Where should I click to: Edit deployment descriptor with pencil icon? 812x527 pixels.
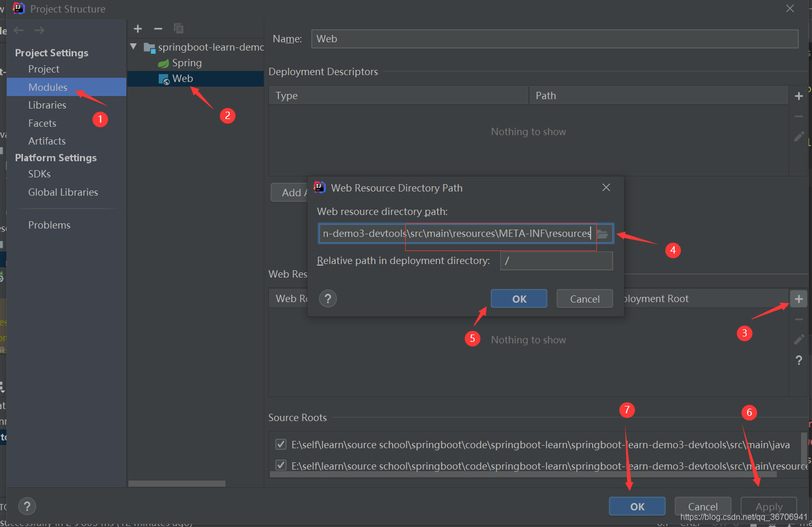tap(798, 137)
